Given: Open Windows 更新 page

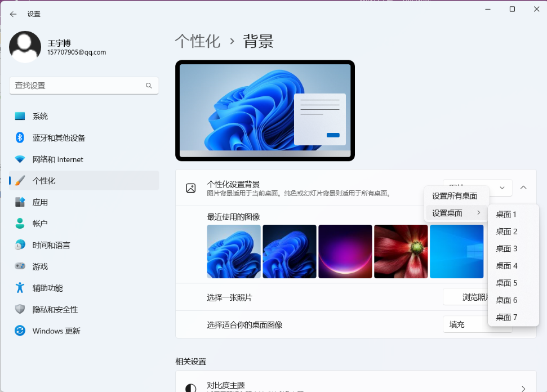Looking at the screenshot, I should click(x=84, y=331).
